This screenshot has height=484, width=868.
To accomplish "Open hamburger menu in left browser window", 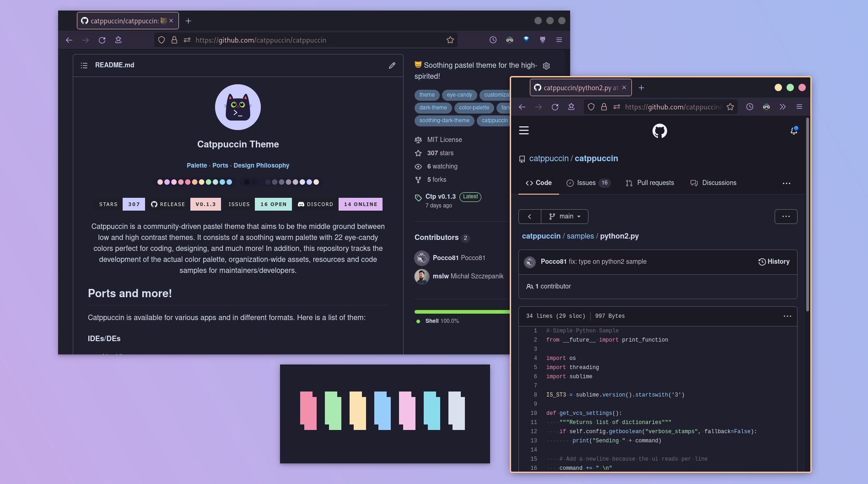I will [x=559, y=40].
